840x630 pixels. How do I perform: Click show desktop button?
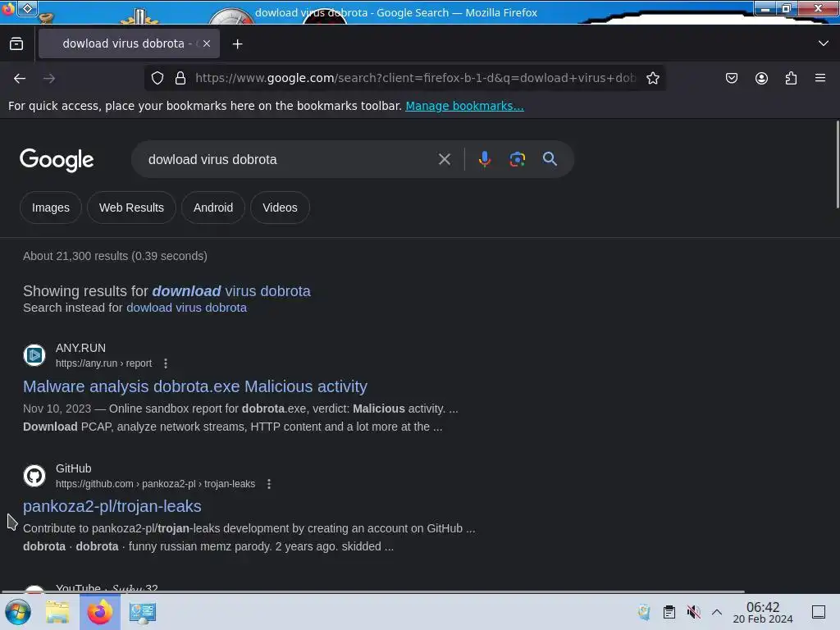(x=819, y=612)
